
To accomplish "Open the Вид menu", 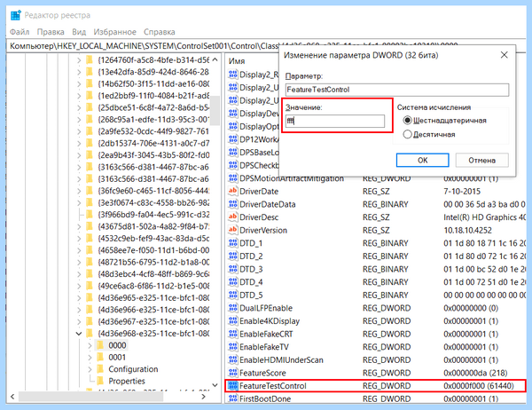I will (x=79, y=32).
